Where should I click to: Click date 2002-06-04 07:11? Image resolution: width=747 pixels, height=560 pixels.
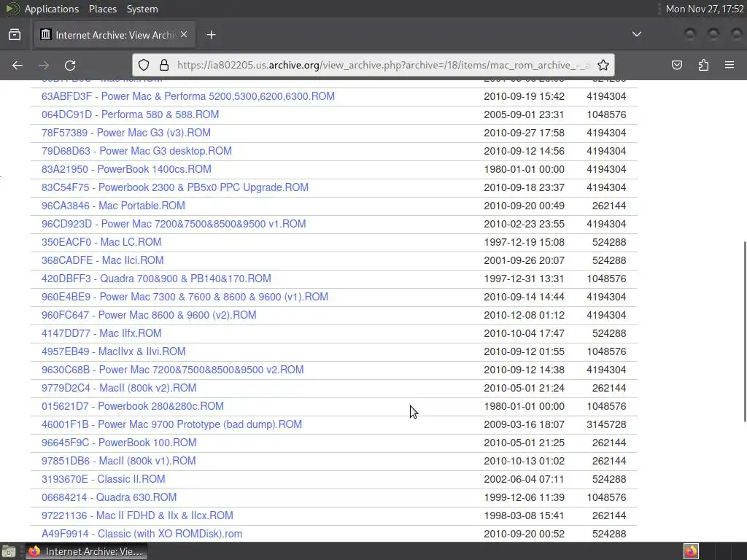click(524, 479)
